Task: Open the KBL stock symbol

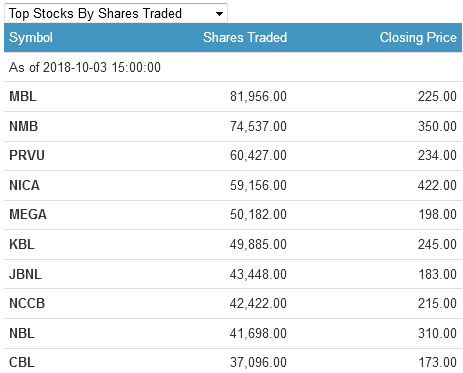Action: pyautogui.click(x=22, y=244)
